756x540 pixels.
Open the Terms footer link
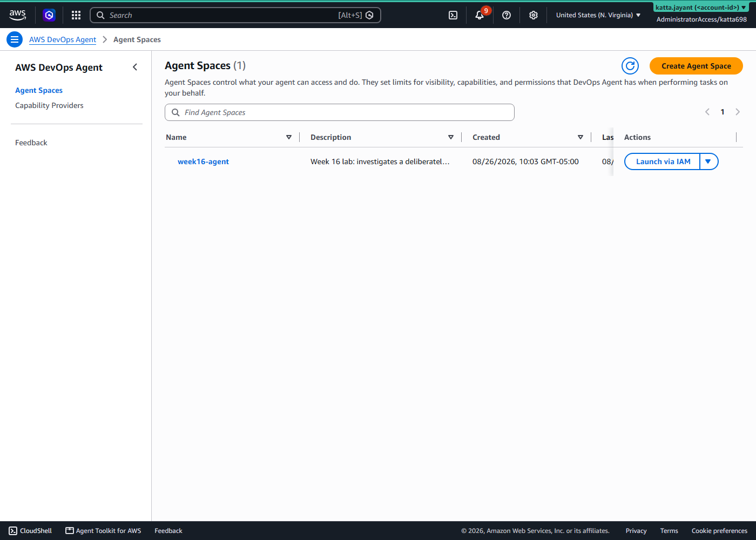click(x=669, y=531)
